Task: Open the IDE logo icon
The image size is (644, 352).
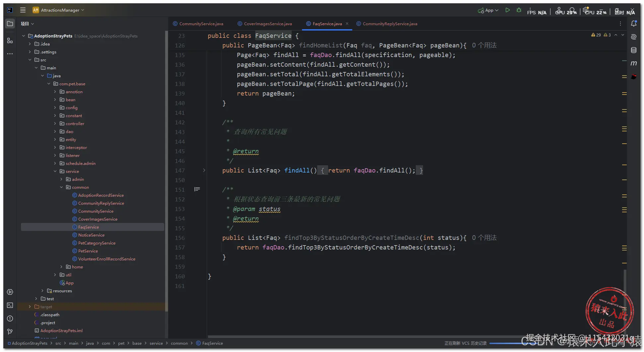Action: pyautogui.click(x=10, y=10)
